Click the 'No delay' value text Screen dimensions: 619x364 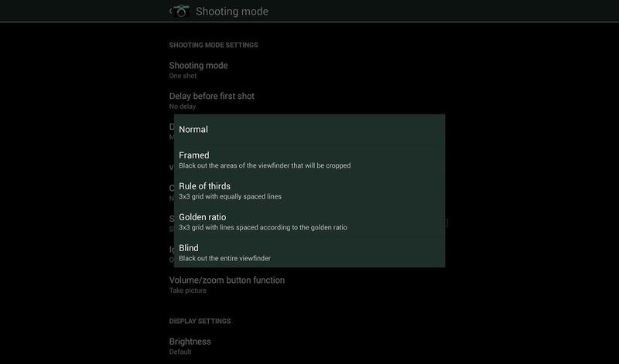[183, 107]
